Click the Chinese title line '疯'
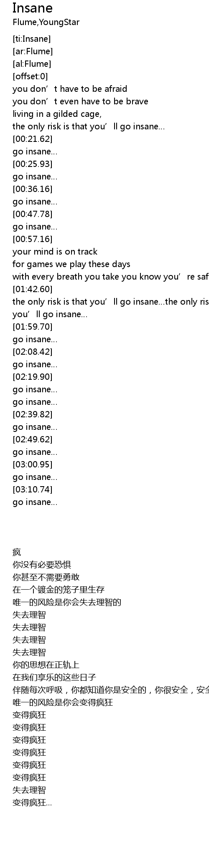Screen dimensions: 209x868 tap(17, 553)
